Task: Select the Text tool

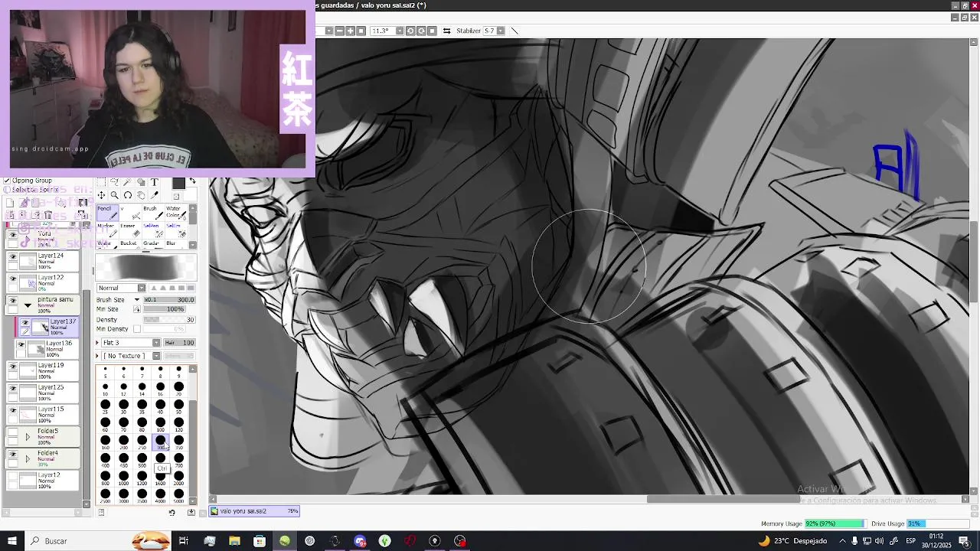Action: (x=154, y=182)
